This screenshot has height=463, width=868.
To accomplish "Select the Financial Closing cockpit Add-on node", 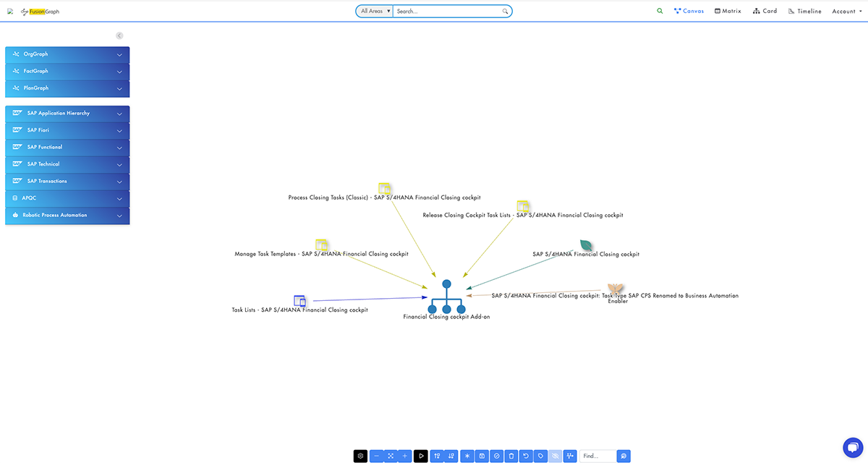I will 446,297.
